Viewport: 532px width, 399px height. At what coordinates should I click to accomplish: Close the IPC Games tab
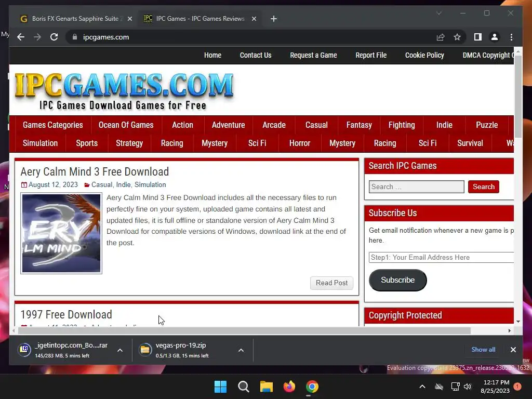pyautogui.click(x=254, y=19)
